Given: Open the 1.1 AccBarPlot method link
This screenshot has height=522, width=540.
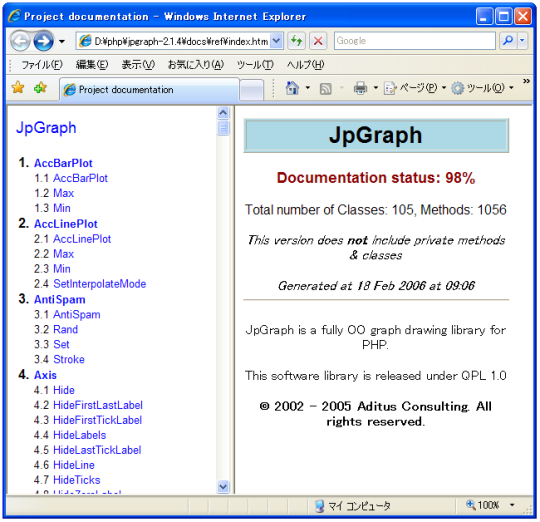Looking at the screenshot, I should (x=80, y=178).
